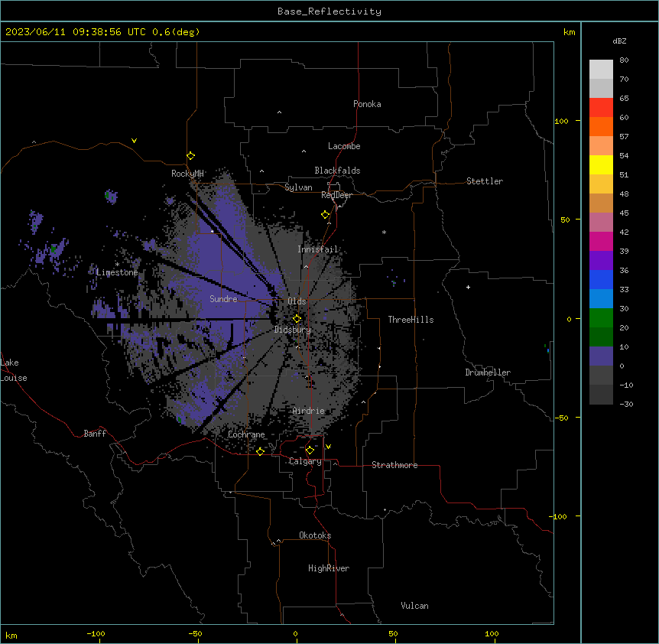Image resolution: width=659 pixels, height=644 pixels.
Task: Select the Calgary city label
Action: tap(305, 461)
